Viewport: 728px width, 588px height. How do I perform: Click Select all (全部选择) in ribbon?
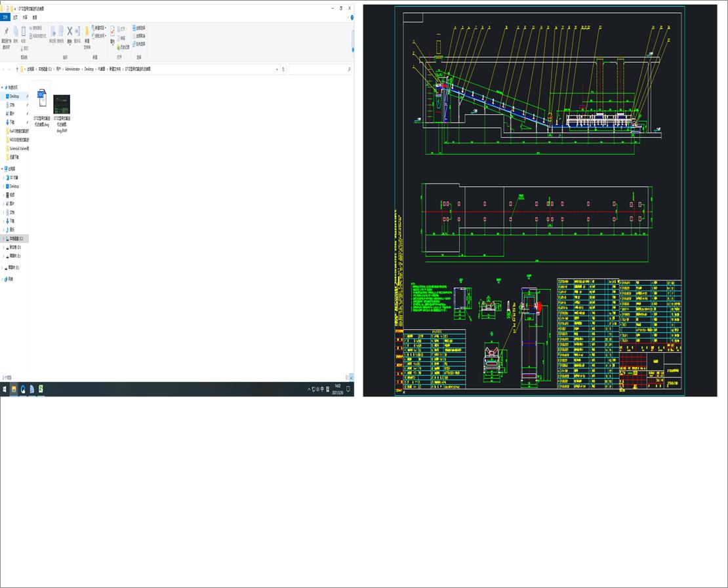tap(139, 28)
